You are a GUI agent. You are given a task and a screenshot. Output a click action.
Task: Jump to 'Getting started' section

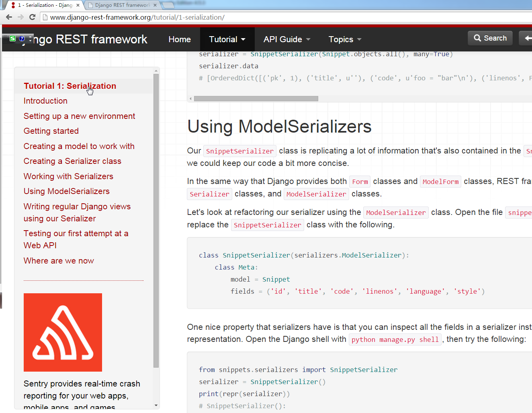[x=51, y=131]
